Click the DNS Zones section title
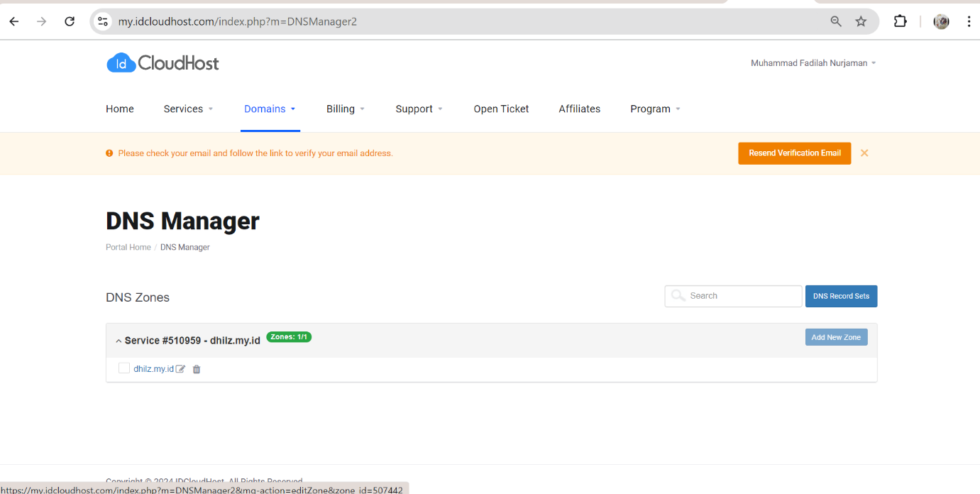Image resolution: width=980 pixels, height=494 pixels. pyautogui.click(x=138, y=297)
